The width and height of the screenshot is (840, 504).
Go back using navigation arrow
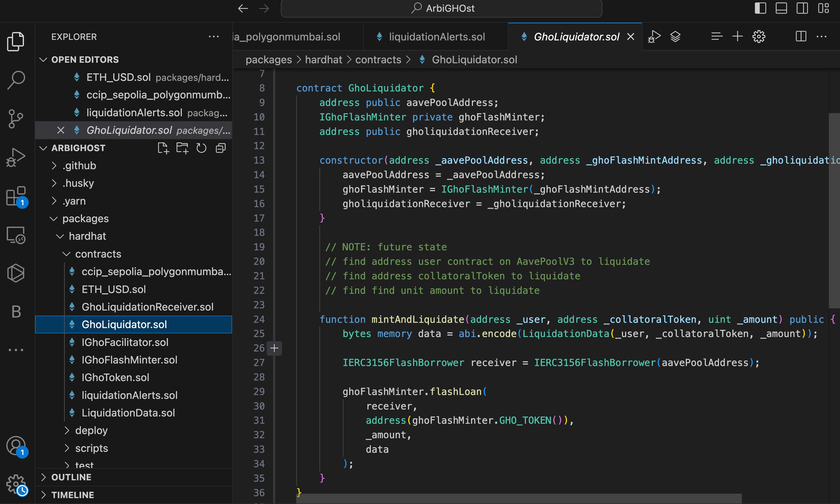(x=243, y=8)
